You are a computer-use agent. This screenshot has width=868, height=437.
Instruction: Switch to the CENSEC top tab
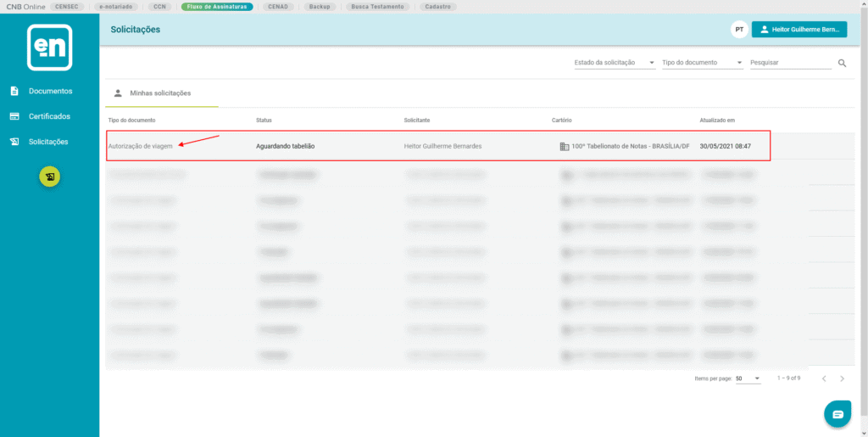pos(67,6)
